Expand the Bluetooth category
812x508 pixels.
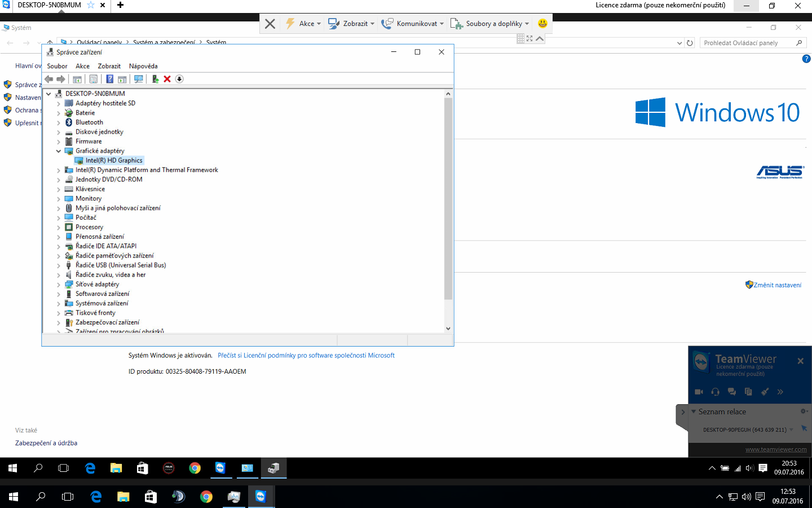click(59, 122)
